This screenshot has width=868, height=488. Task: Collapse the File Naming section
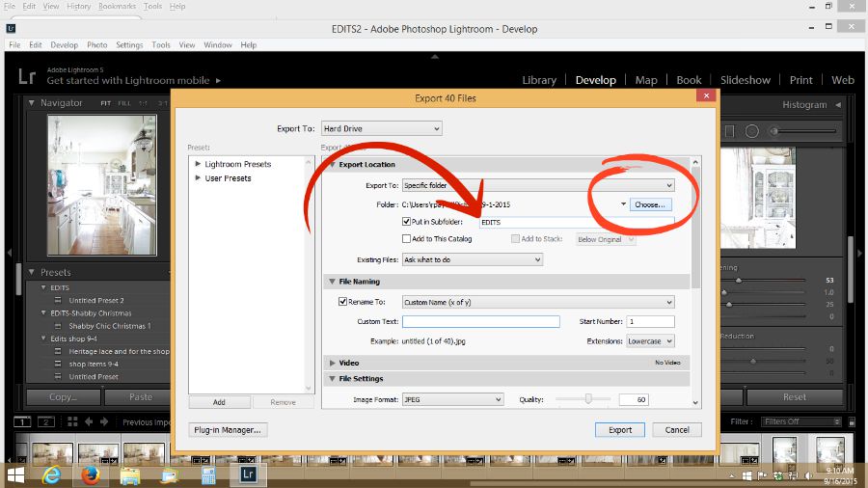tap(332, 282)
